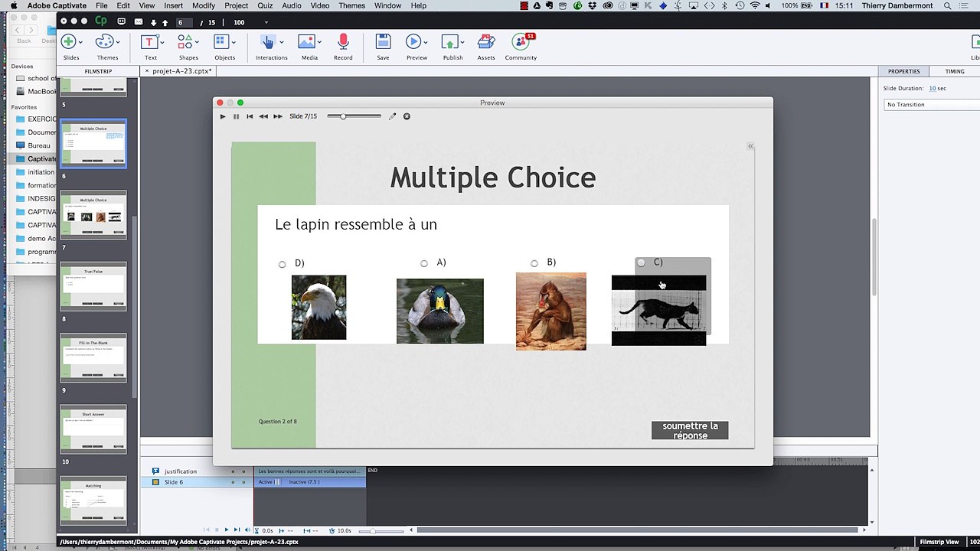
Task: Play the preview movie
Action: [223, 116]
